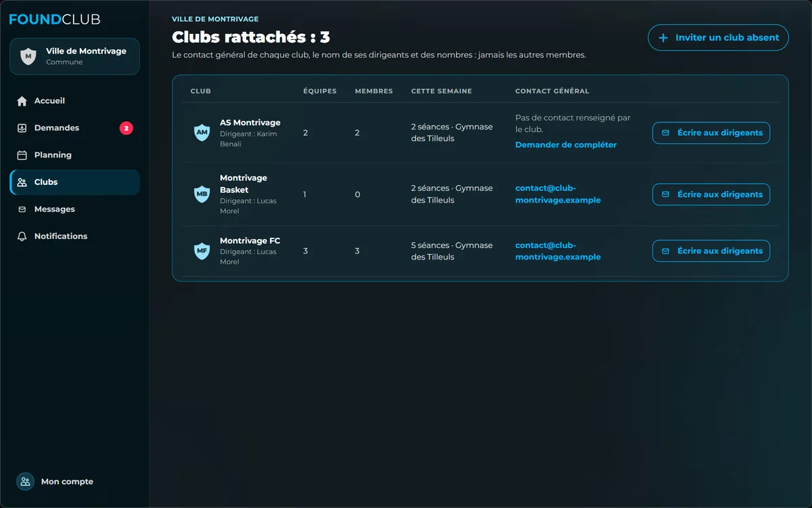Click the Contact général column header
Viewport: 812px width, 508px height.
[x=552, y=91]
